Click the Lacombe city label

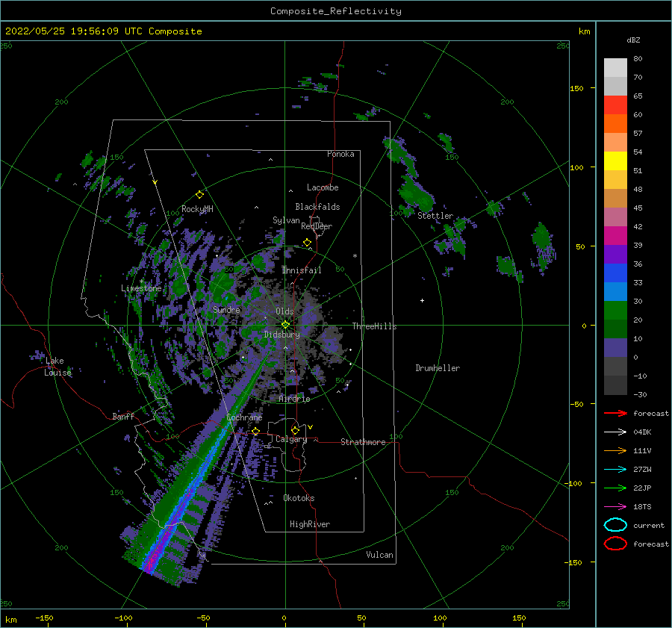323,187
